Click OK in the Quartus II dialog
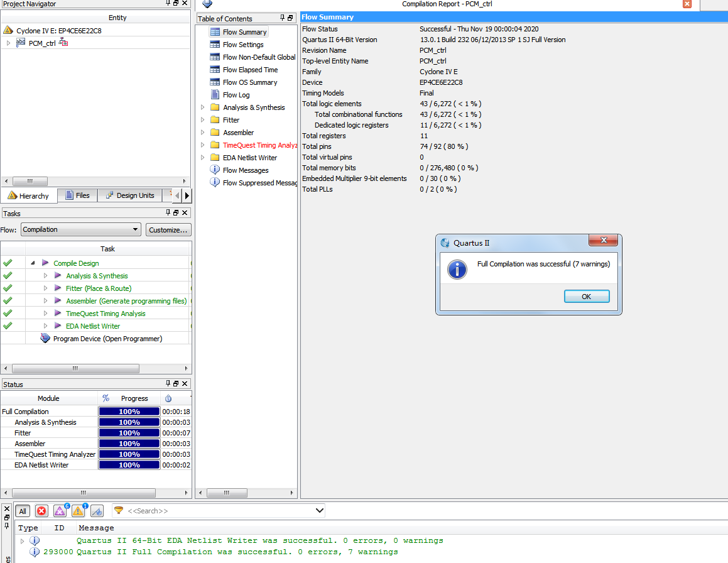This screenshot has height=563, width=728. pyautogui.click(x=587, y=297)
